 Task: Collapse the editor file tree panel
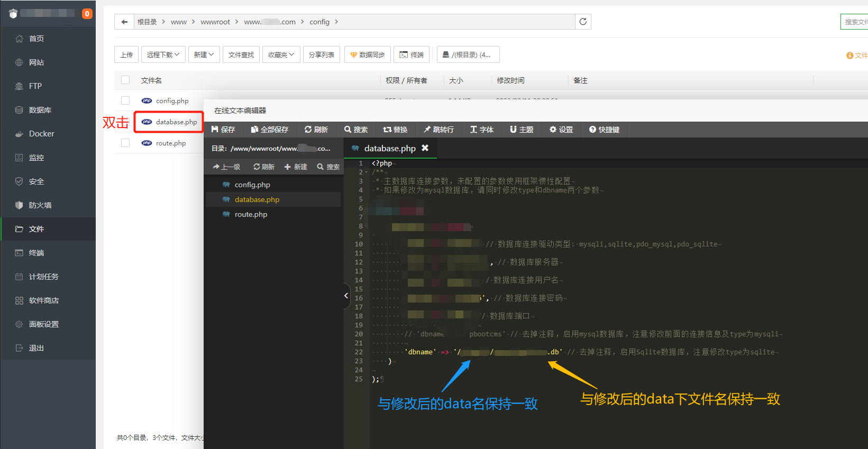[x=346, y=296]
